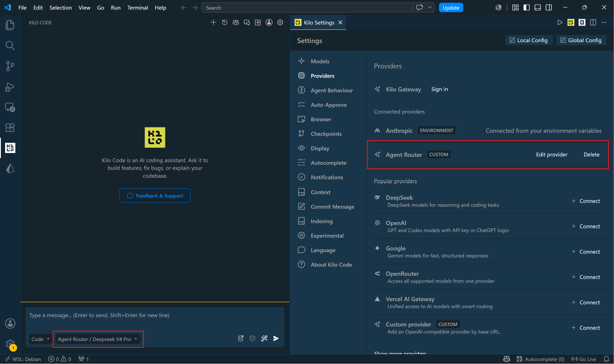Connect the Custom provider
Viewport: 614px width, 364px height.
coord(586,328)
